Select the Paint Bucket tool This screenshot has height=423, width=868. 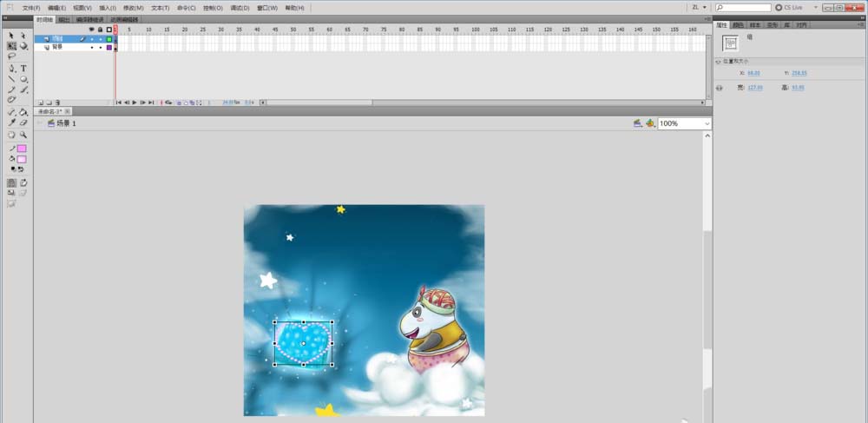pos(23,112)
